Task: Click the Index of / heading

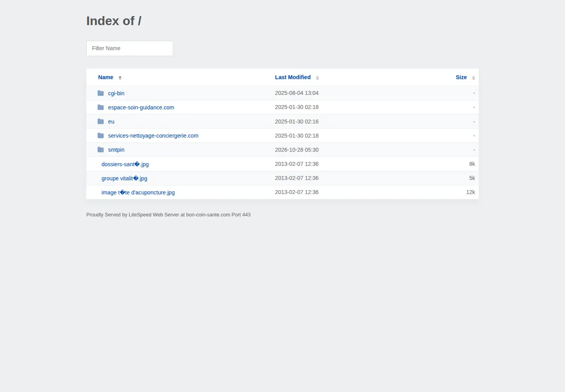Action: 114,21
